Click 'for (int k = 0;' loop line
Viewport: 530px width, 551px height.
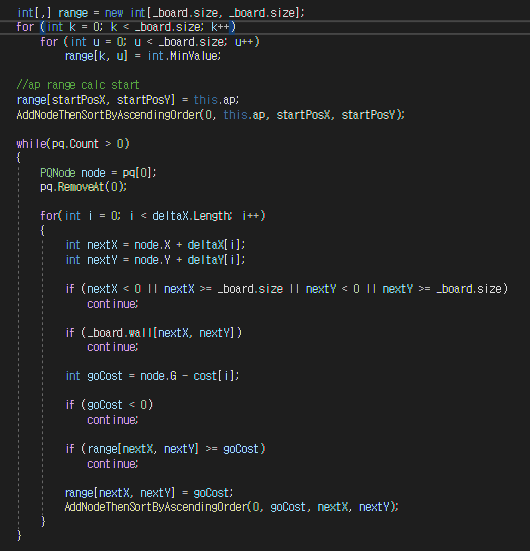pos(126,27)
